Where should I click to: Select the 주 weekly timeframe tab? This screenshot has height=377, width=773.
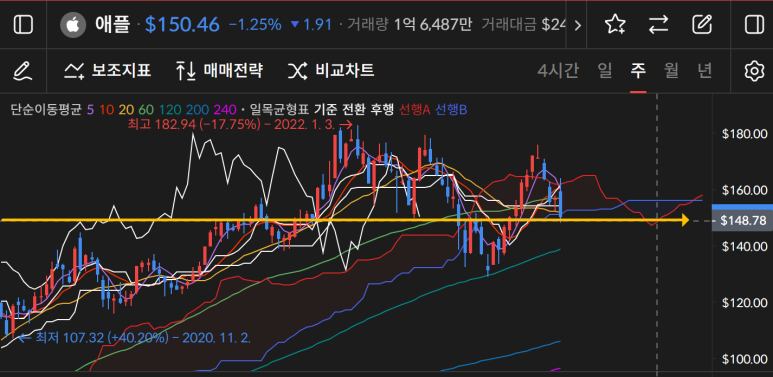tap(638, 71)
